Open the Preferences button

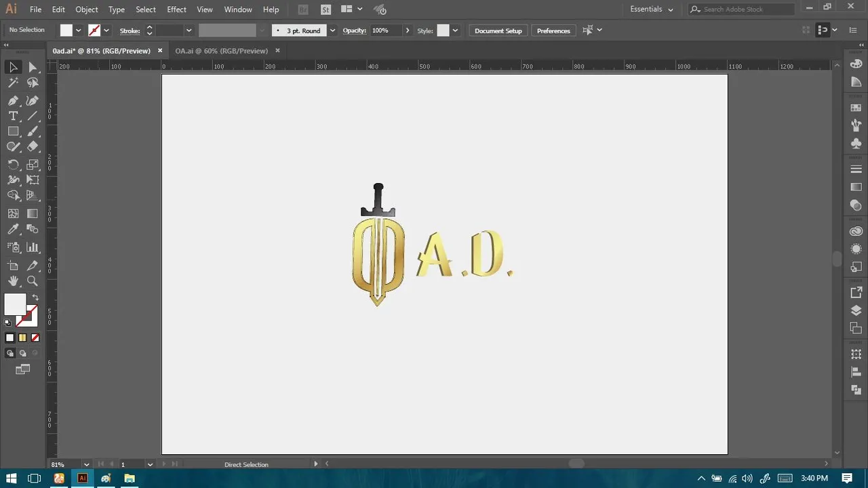(553, 30)
